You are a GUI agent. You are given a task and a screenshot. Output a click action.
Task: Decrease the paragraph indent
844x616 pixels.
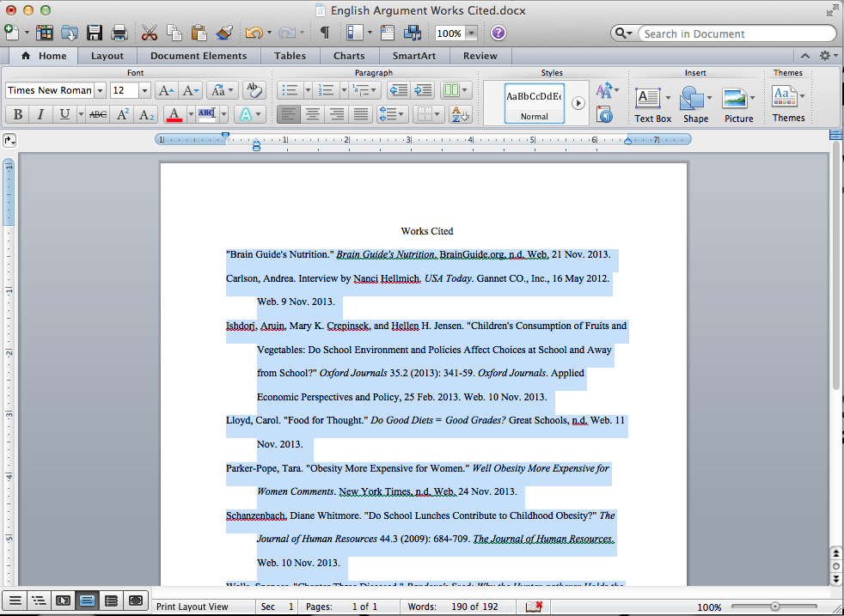point(398,90)
